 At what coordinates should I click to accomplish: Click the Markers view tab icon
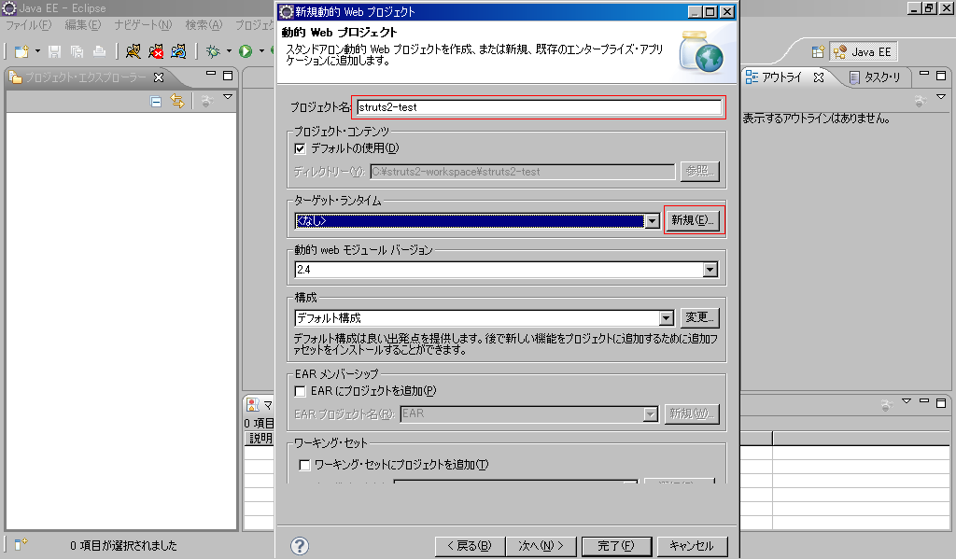click(252, 405)
